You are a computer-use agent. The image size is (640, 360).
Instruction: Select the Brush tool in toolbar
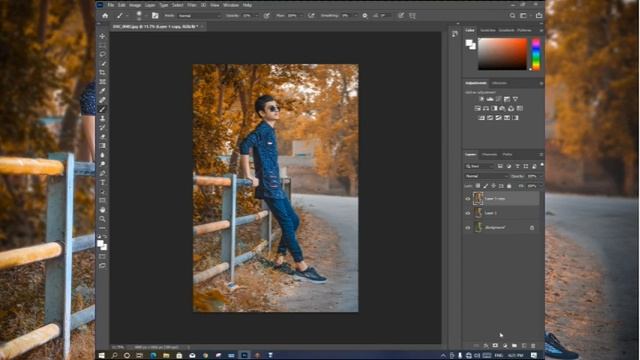click(102, 109)
